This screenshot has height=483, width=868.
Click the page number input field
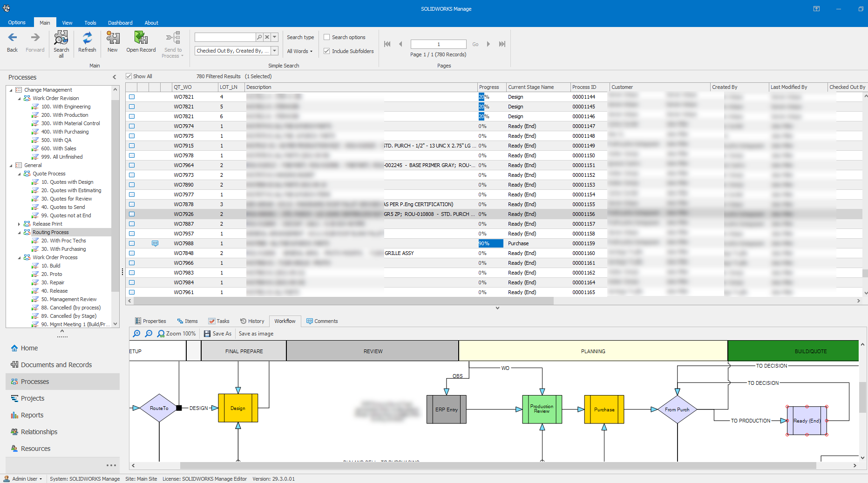(438, 44)
